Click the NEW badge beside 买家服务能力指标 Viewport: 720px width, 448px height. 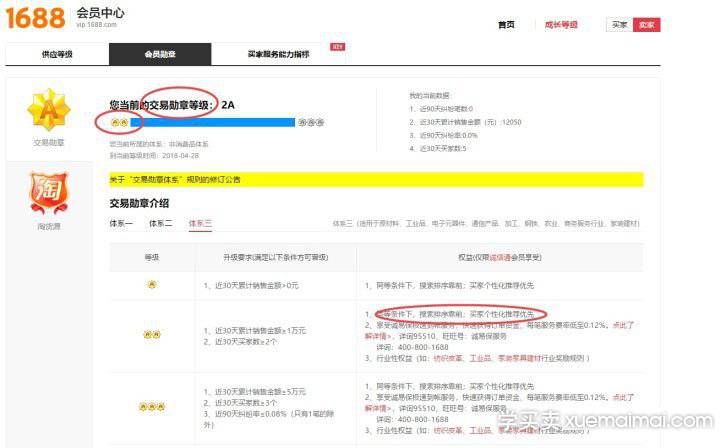tap(338, 47)
